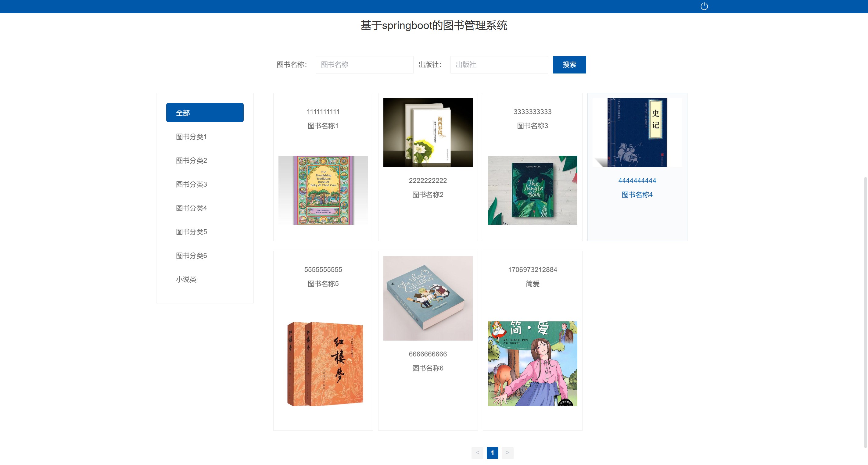This screenshot has width=868, height=465.
Task: Open The Jungle Book cover image
Action: point(533,190)
